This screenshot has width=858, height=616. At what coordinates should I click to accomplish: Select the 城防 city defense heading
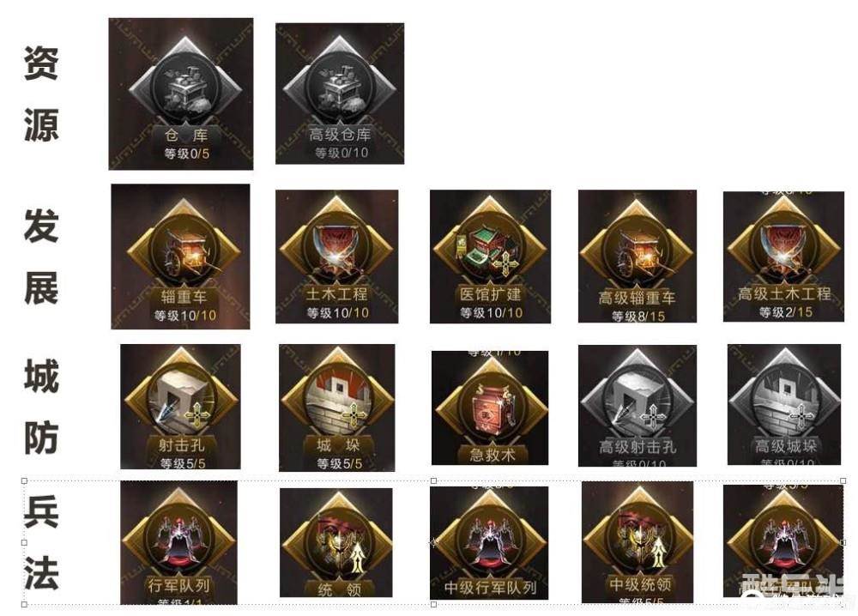(41, 407)
